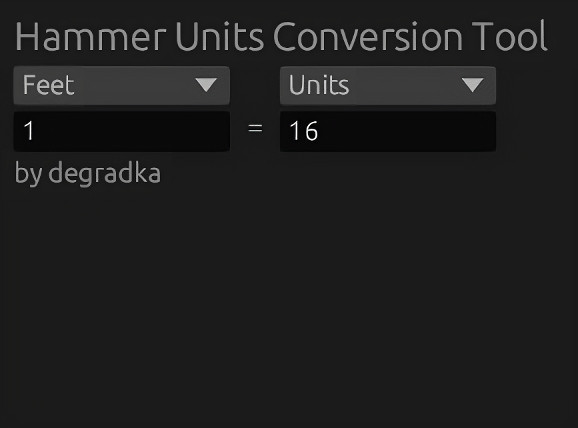The image size is (578, 428).
Task: Click the word "Units" in the heading
Action: pos(220,36)
